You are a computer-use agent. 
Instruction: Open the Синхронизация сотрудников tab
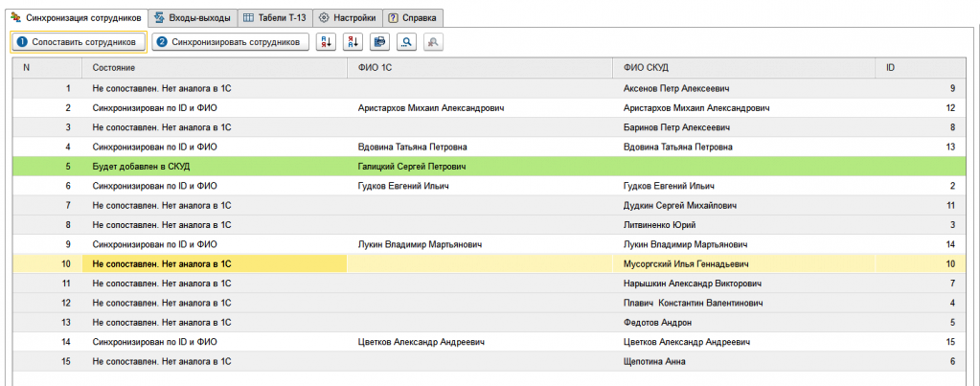pos(77,18)
